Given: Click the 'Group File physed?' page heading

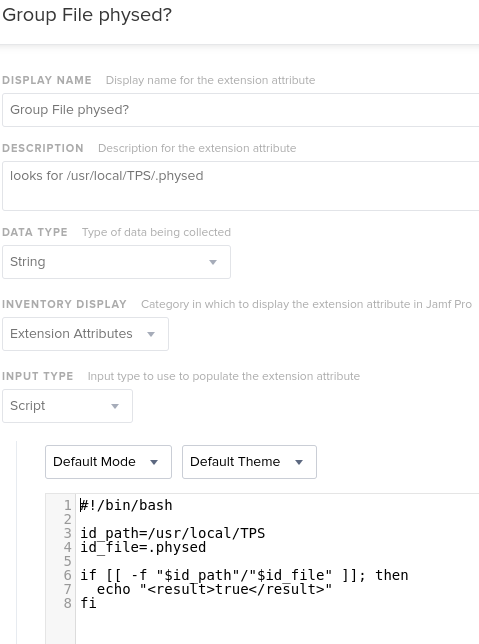Looking at the screenshot, I should coord(87,15).
